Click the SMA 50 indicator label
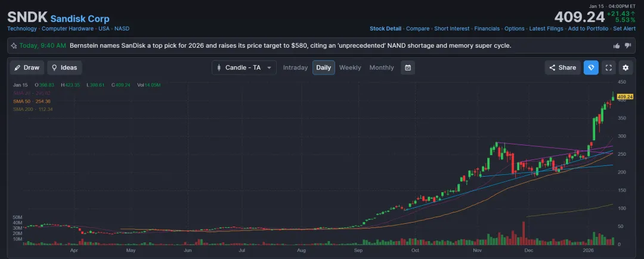This screenshot has width=644, height=259. pyautogui.click(x=32, y=101)
